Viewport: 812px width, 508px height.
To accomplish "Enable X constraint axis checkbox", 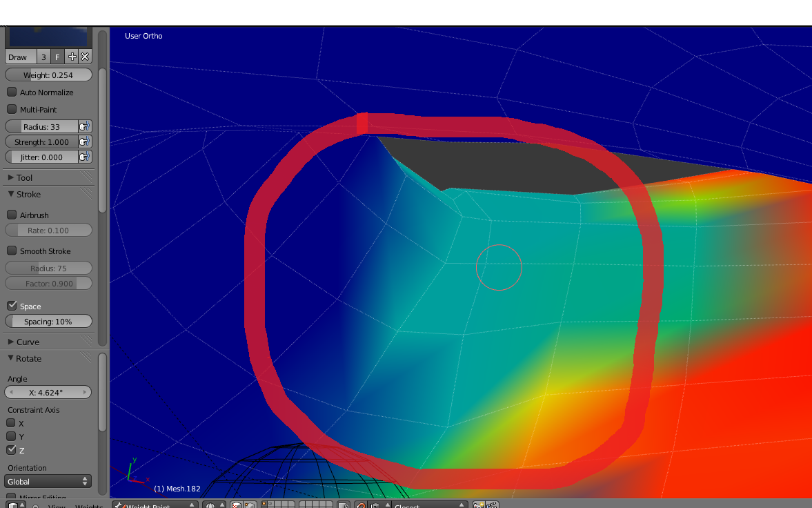I will click(x=11, y=423).
